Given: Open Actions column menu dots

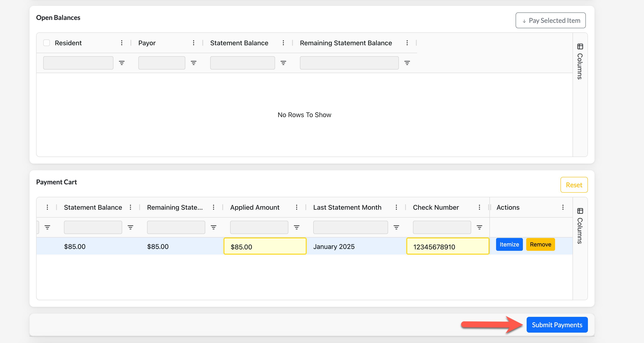Looking at the screenshot, I should pos(563,207).
